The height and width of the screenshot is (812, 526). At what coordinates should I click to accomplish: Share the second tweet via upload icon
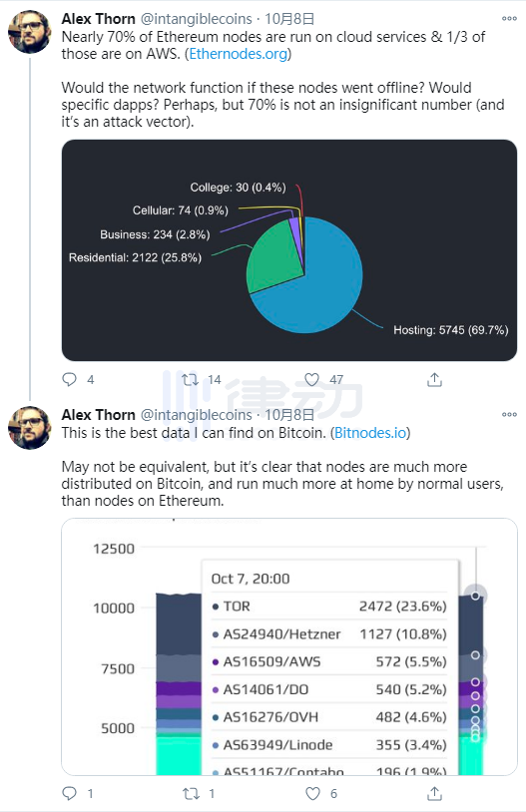[x=434, y=793]
